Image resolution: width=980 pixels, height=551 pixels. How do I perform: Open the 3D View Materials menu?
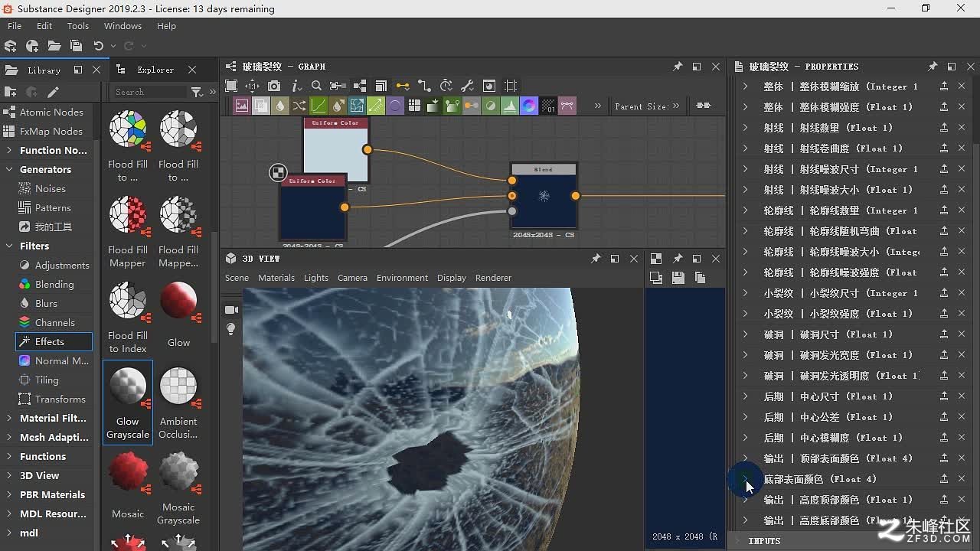(x=276, y=278)
